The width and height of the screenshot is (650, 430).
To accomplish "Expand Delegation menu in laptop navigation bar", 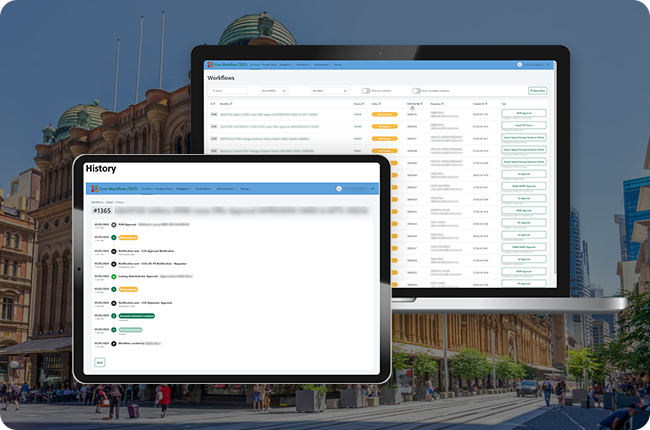I will [286, 65].
